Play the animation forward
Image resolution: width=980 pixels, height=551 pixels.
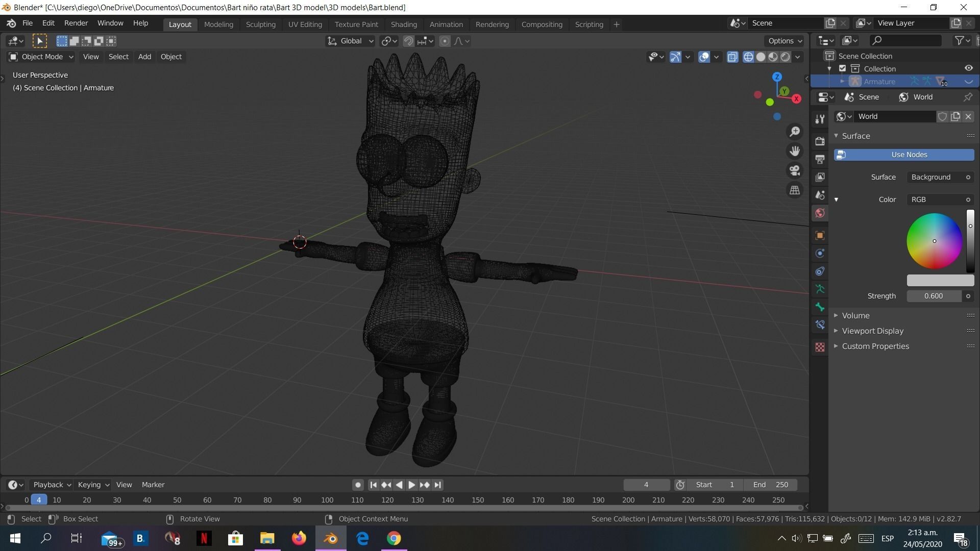pyautogui.click(x=411, y=485)
